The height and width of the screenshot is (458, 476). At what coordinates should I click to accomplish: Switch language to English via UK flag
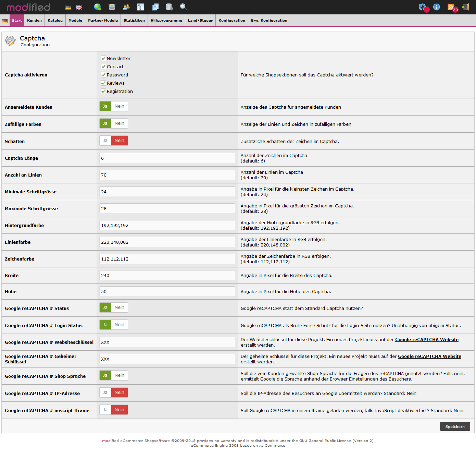pyautogui.click(x=79, y=7)
